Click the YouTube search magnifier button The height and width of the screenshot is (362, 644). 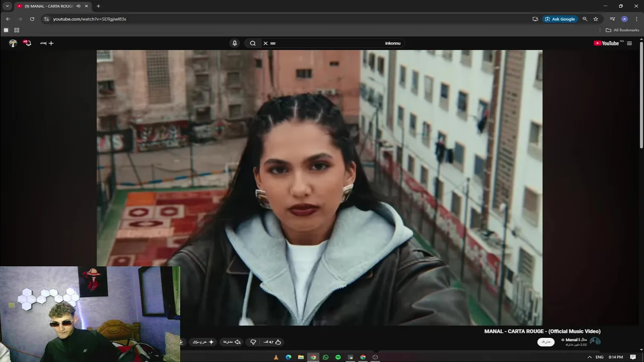[x=253, y=43]
